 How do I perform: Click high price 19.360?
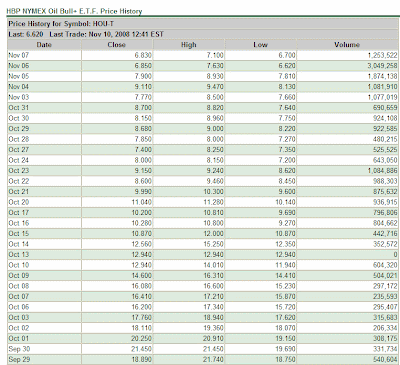(x=214, y=328)
